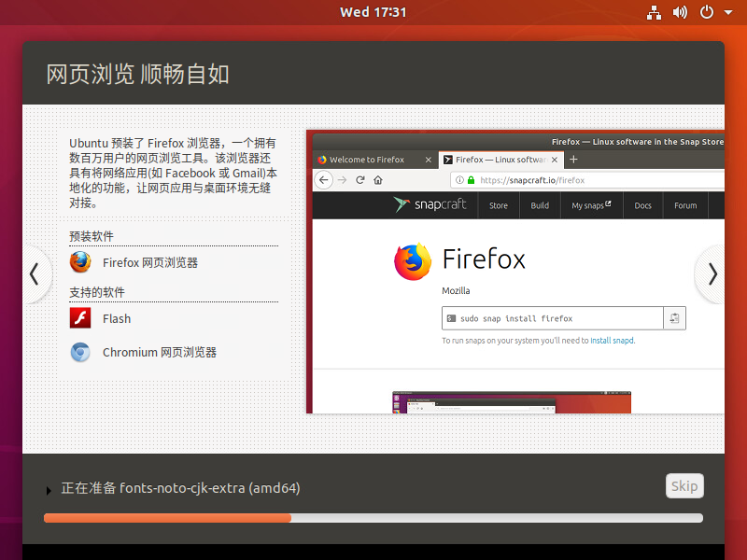747x560 pixels.
Task: Click the 正在准备 fonts-noto-cjk-extra status text
Action: tap(180, 488)
